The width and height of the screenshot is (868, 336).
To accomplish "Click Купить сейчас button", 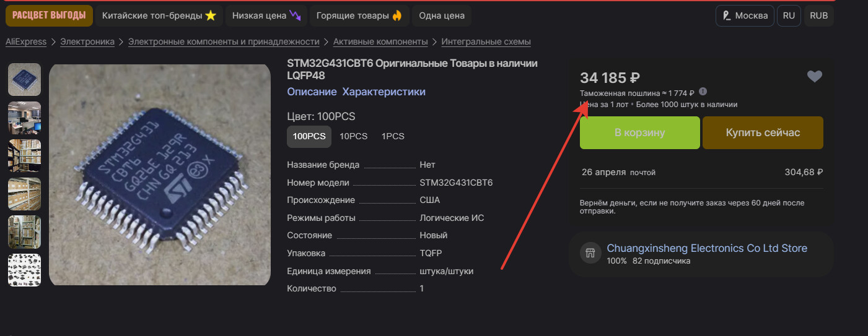I will click(x=763, y=132).
